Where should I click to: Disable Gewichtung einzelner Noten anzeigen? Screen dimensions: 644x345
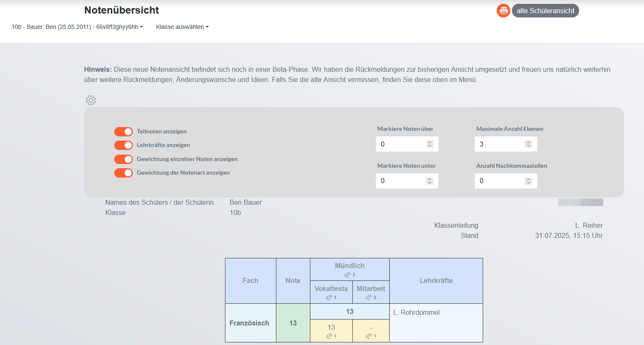click(x=124, y=159)
